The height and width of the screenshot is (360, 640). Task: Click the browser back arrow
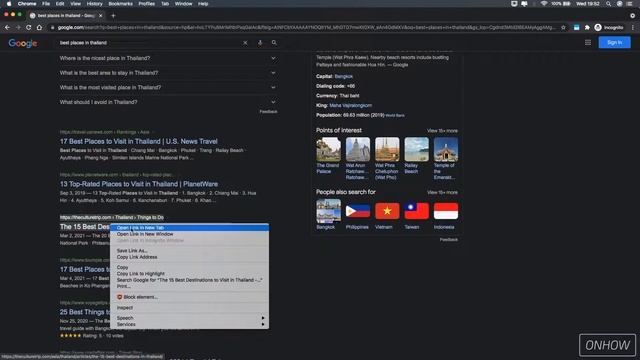coord(7,27)
